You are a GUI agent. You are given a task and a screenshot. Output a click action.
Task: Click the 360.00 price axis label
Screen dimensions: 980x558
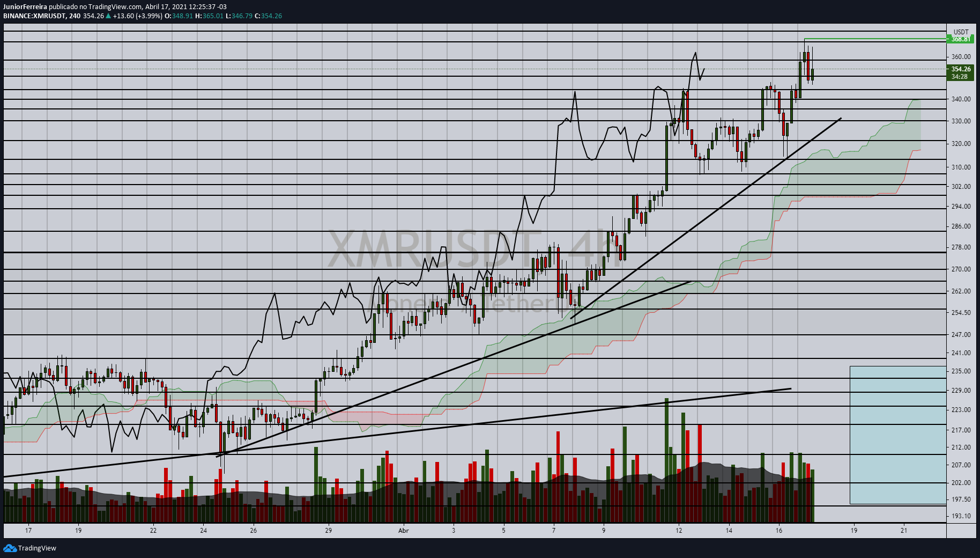[961, 57]
